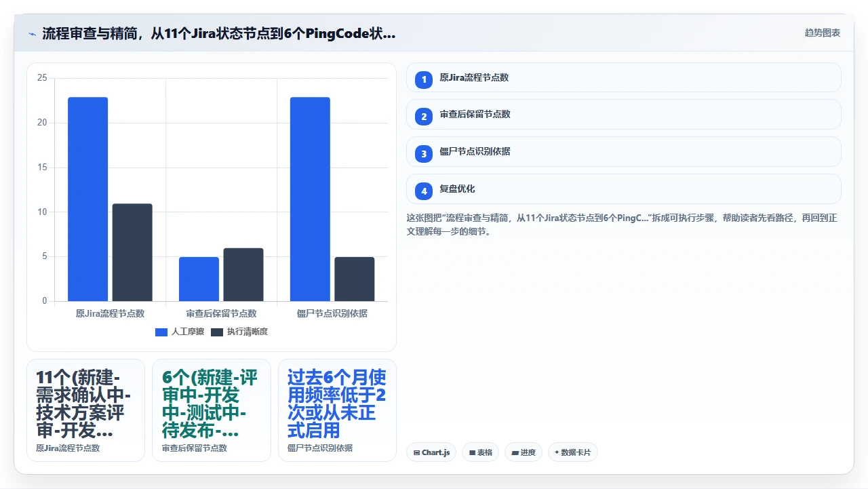Click the dark 僵尸节点识别依据 bar
Viewport: 868px width, 489px height.
(x=355, y=279)
